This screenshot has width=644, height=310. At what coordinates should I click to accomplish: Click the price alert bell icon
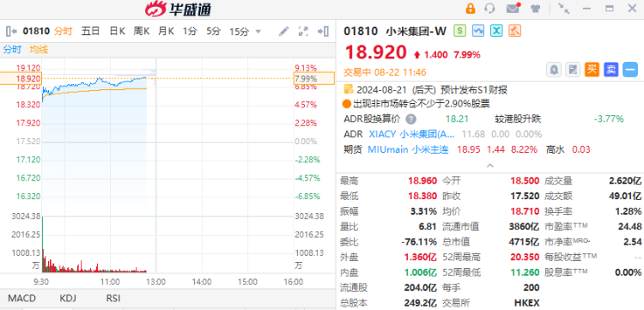tap(553, 70)
